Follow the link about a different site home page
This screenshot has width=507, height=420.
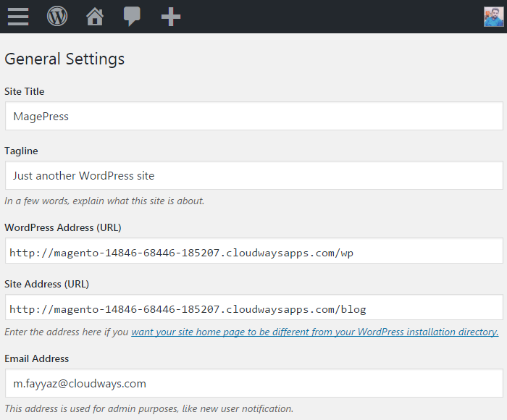point(314,332)
